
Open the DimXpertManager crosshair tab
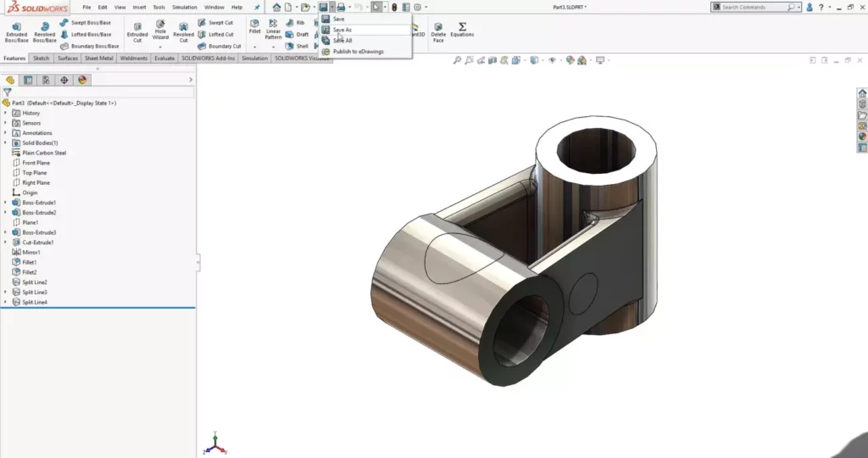pos(64,81)
